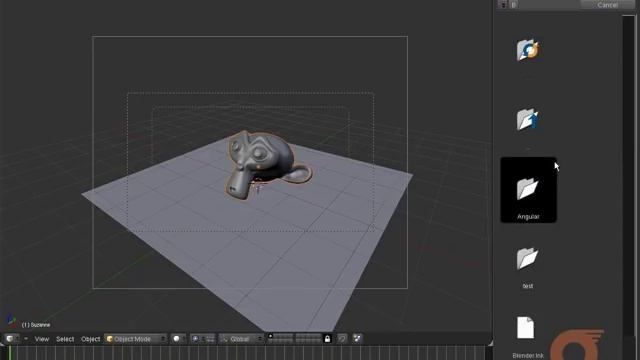Open the Select menu
Image resolution: width=640 pixels, height=360 pixels.
(x=65, y=339)
